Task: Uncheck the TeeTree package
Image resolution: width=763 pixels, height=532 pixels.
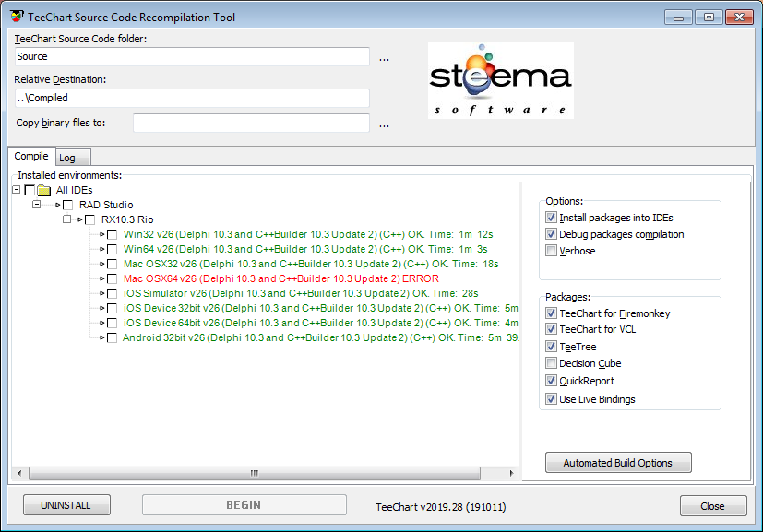Action: tap(551, 347)
